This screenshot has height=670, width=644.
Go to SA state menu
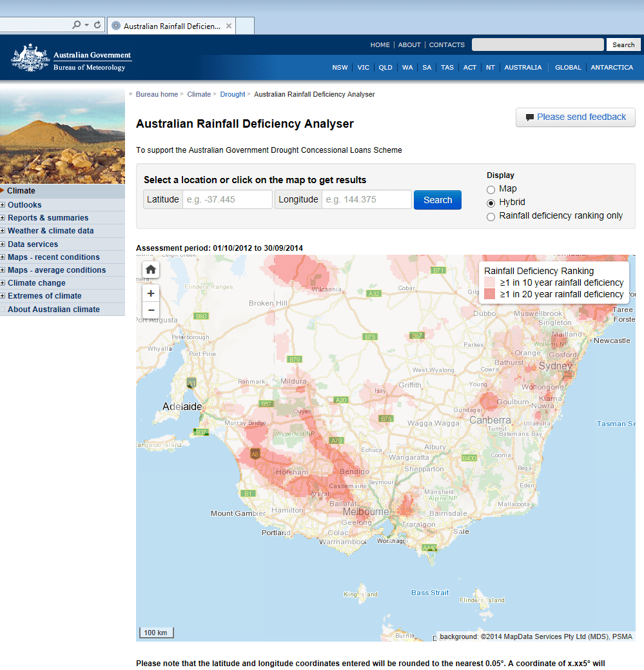tap(427, 68)
